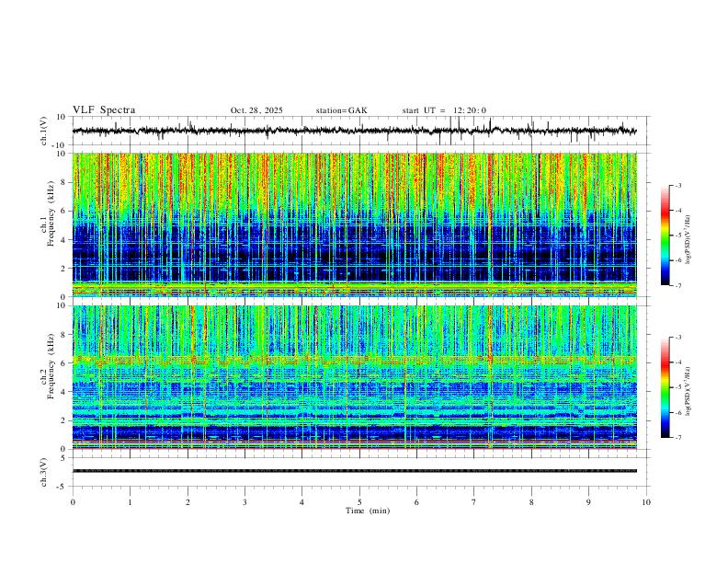Click the 'station=GAK' label
Screen dimensions: 728x563
tap(341, 110)
